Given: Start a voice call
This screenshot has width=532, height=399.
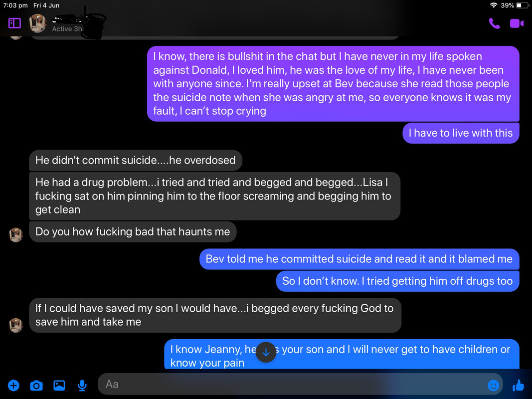Looking at the screenshot, I should pos(494,23).
